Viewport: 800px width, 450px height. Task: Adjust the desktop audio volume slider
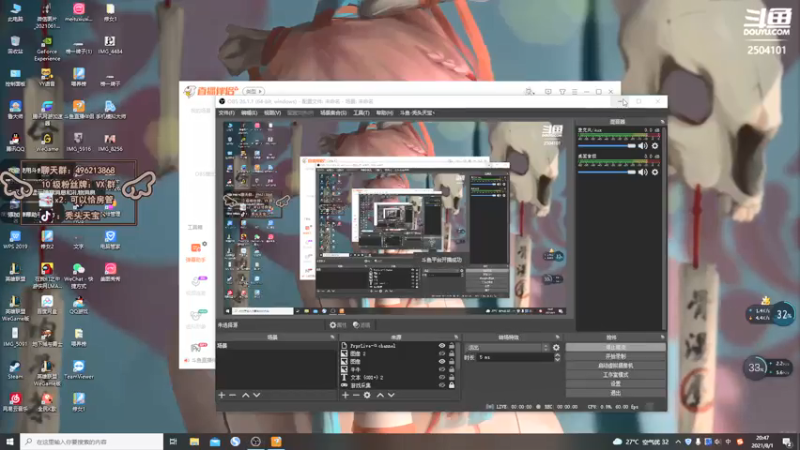coord(607,172)
